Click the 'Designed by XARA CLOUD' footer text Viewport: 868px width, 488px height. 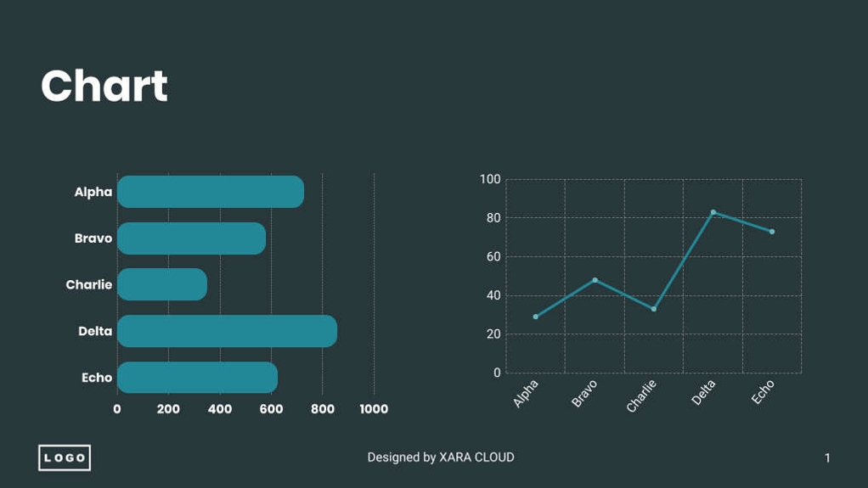coord(440,457)
